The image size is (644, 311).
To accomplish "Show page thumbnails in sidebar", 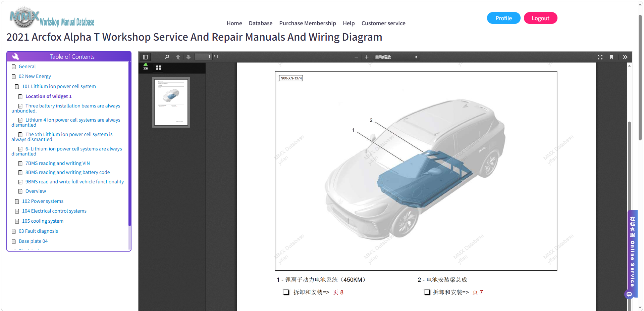I will 159,68.
